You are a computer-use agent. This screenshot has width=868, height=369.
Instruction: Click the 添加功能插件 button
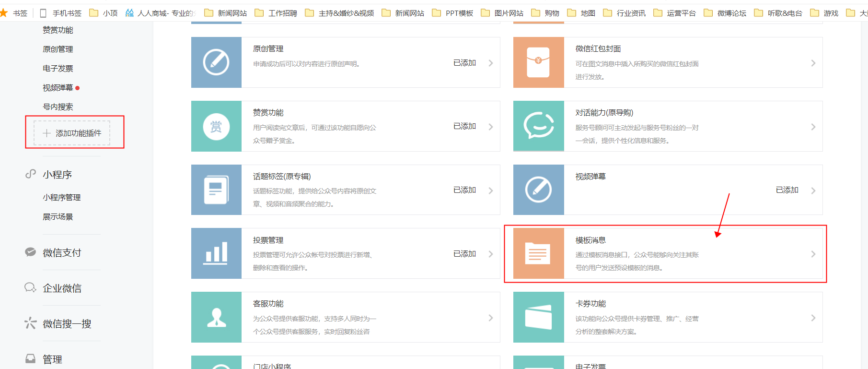point(72,133)
